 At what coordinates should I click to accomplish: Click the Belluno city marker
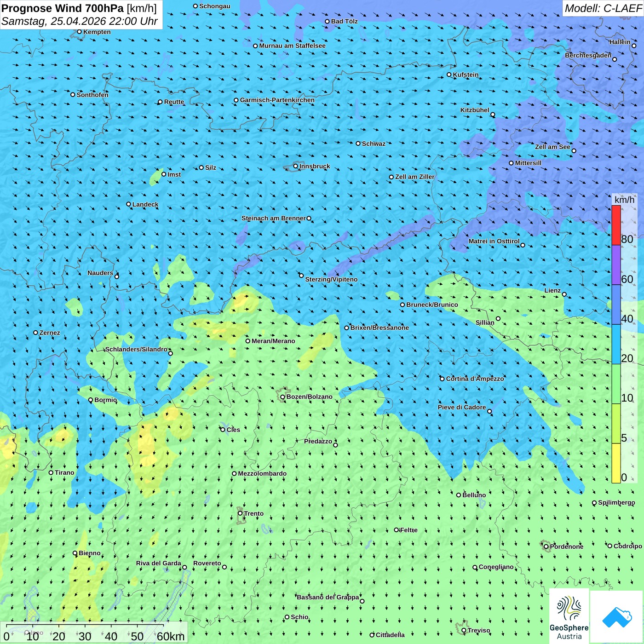458,495
